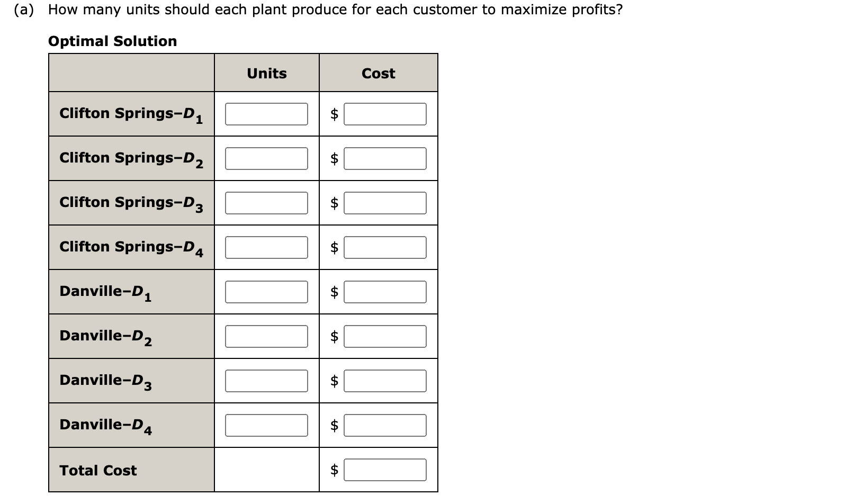
Task: Click the Units column header
Action: click(266, 73)
